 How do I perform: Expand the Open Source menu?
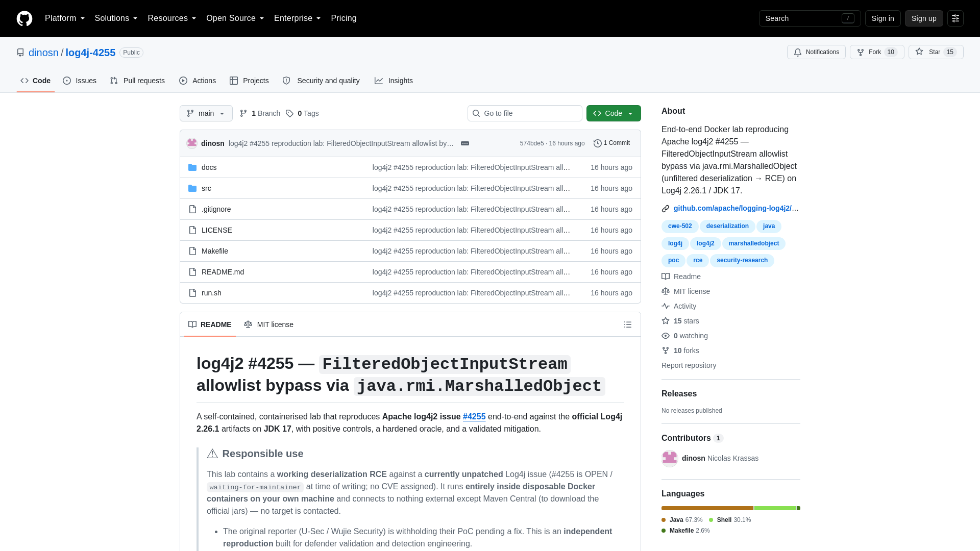coord(235,18)
